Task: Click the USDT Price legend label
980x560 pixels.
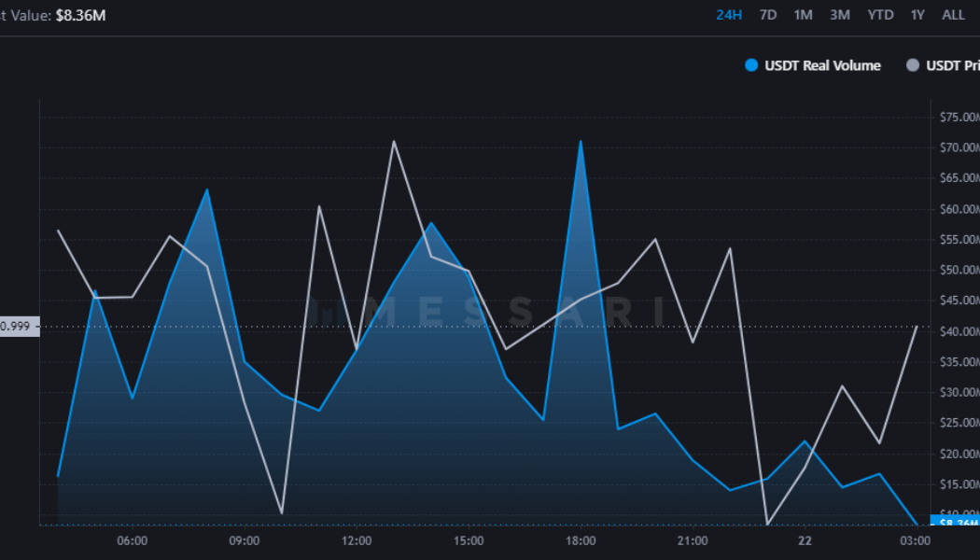Action: pyautogui.click(x=952, y=65)
